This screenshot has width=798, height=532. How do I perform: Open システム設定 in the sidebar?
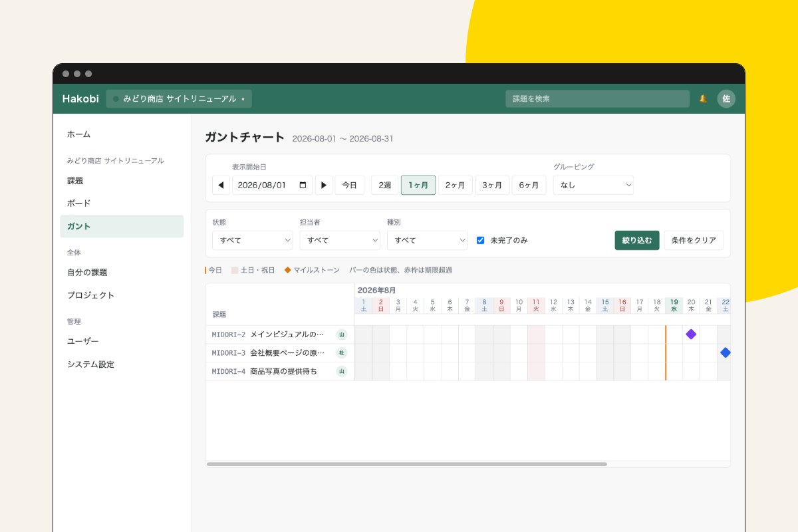coord(122,364)
